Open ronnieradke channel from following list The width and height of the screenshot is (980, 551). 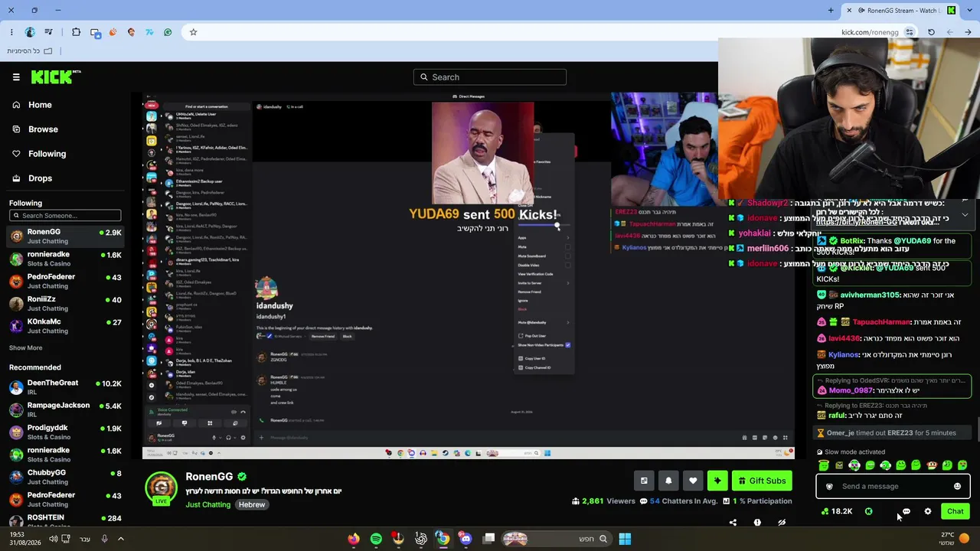coord(65,259)
